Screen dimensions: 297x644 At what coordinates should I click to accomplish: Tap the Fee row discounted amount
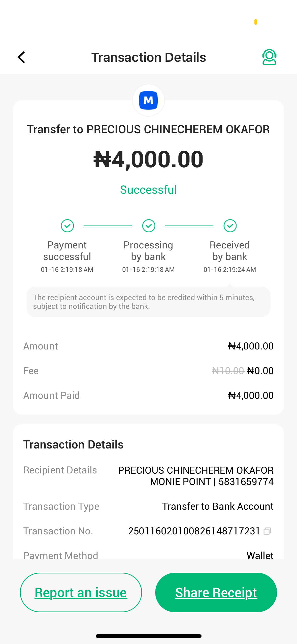point(260,371)
